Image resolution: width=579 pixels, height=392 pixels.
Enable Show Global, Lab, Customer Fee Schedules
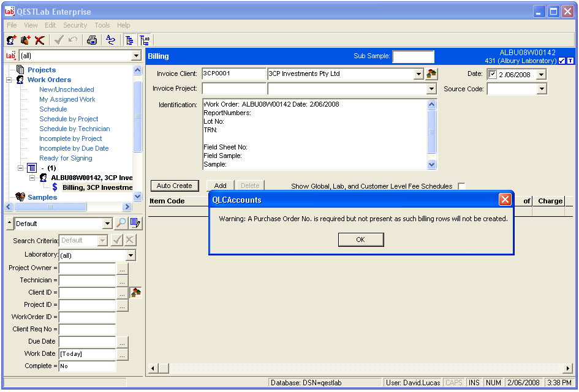pyautogui.click(x=461, y=186)
